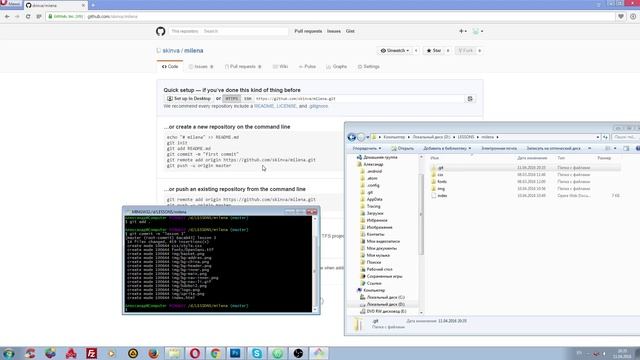
Task: Click the Explorer search box
Action: [x=625, y=137]
